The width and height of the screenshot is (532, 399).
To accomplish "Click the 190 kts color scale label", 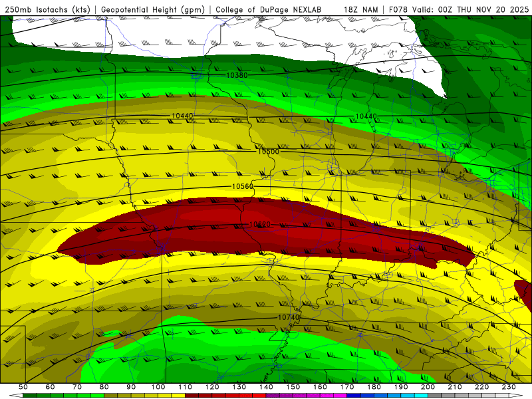I will click(401, 387).
